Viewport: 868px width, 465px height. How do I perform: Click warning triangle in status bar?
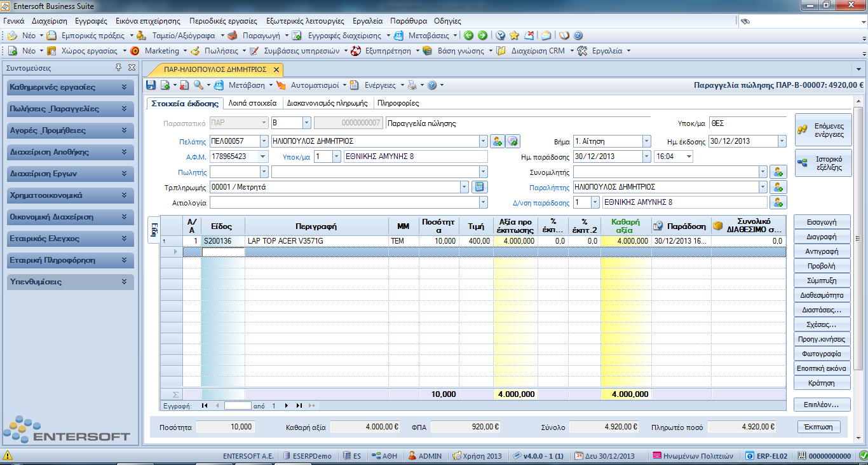pos(8,455)
